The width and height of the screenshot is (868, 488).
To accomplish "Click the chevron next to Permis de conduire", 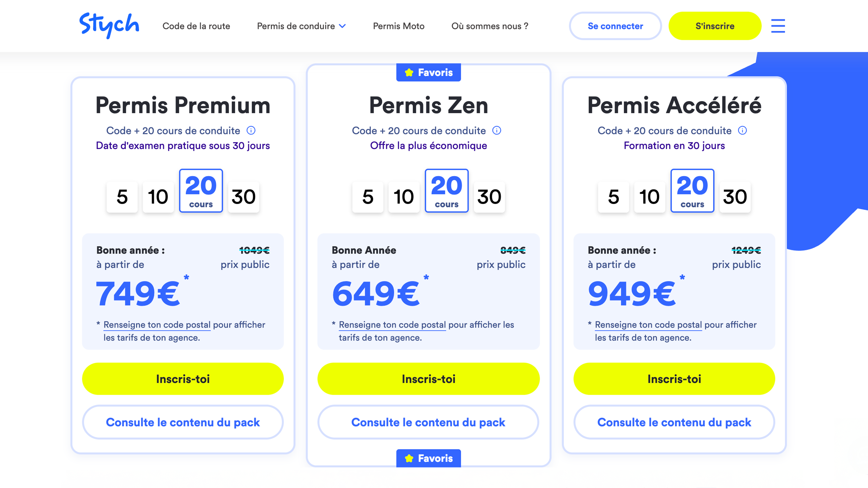I will tap(343, 26).
